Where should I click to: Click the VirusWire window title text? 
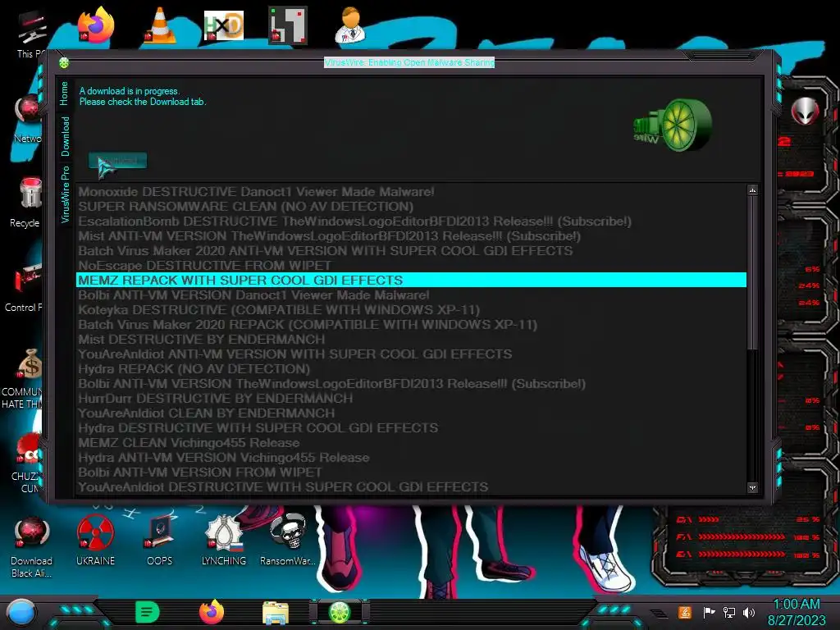[409, 62]
